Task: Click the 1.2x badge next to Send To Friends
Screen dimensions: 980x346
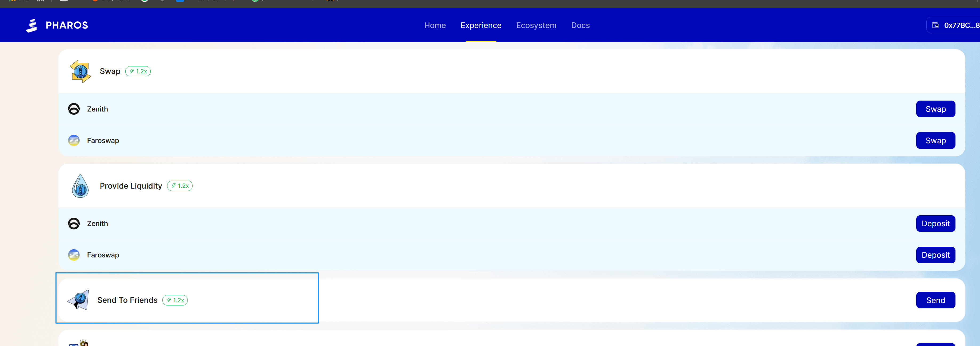Action: tap(175, 300)
